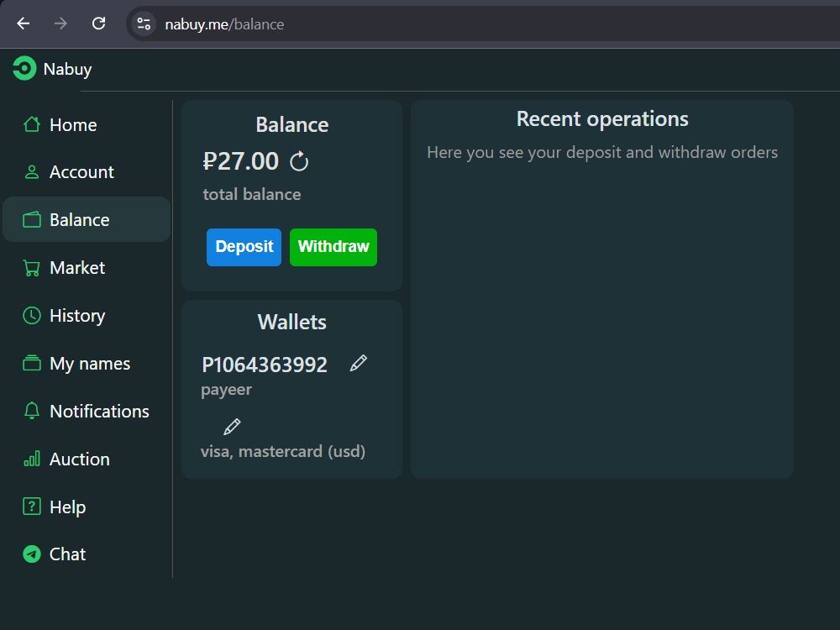This screenshot has width=840, height=630.
Task: Go back in browser history
Action: (x=23, y=24)
